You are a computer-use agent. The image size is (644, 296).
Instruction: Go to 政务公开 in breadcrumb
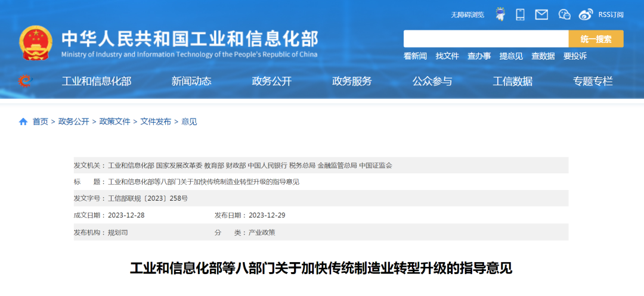point(73,121)
